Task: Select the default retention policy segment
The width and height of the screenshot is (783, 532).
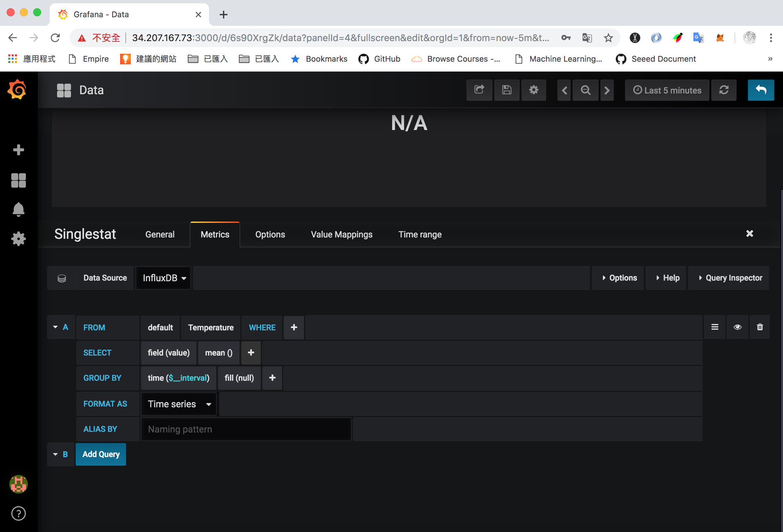Action: 160,327
